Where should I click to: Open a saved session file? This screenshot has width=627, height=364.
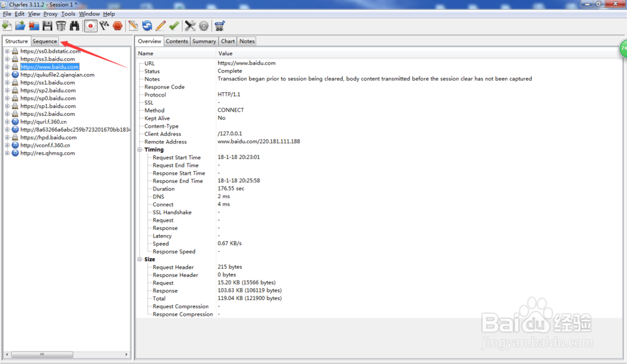point(20,26)
